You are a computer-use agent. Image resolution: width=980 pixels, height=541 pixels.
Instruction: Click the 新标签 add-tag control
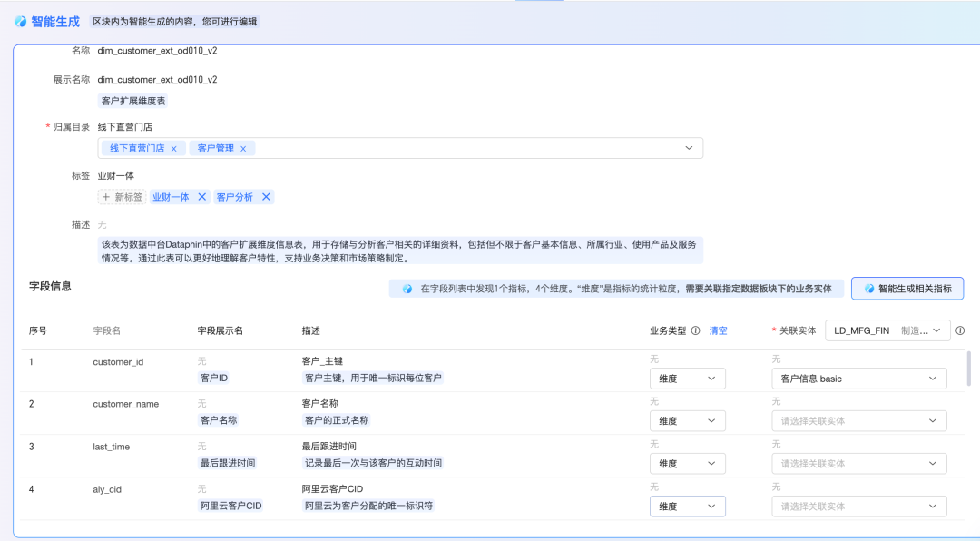[121, 196]
